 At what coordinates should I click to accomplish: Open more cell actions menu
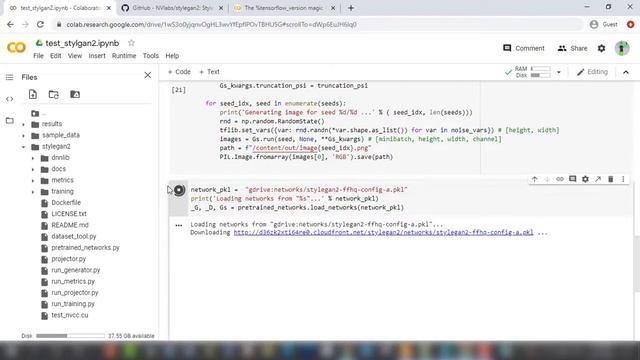(x=623, y=179)
